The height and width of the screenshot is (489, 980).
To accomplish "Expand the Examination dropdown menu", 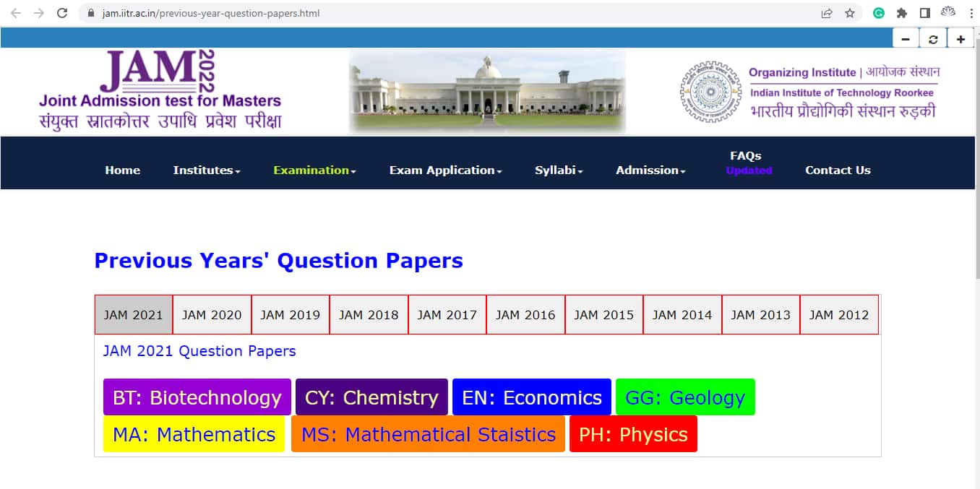I will [x=314, y=170].
